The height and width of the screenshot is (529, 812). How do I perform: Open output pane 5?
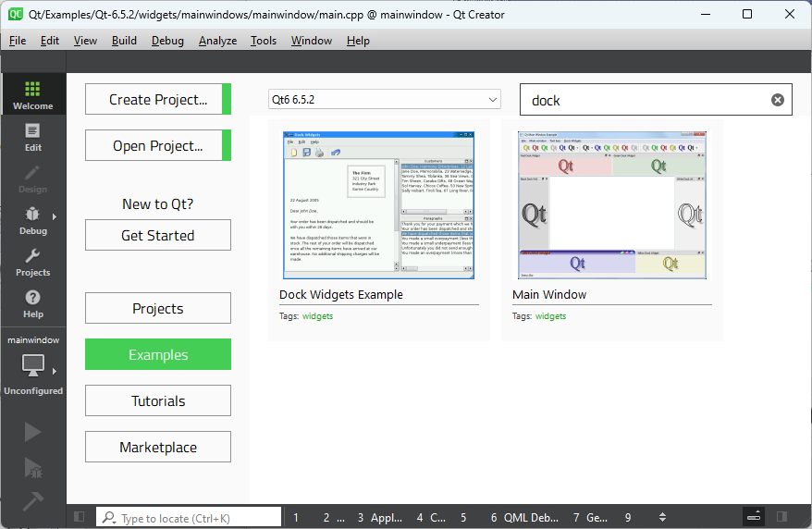click(x=463, y=517)
